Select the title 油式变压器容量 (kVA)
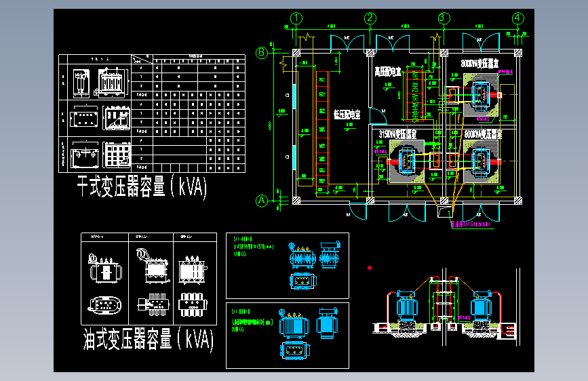Image resolution: width=588 pixels, height=381 pixels. pos(149,338)
